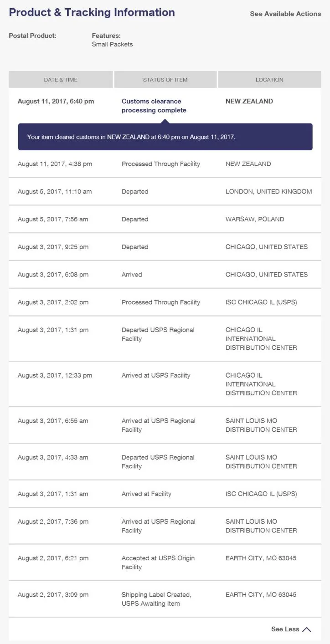Click the Product & Tracking Information heading
The image size is (330, 644).
92,12
